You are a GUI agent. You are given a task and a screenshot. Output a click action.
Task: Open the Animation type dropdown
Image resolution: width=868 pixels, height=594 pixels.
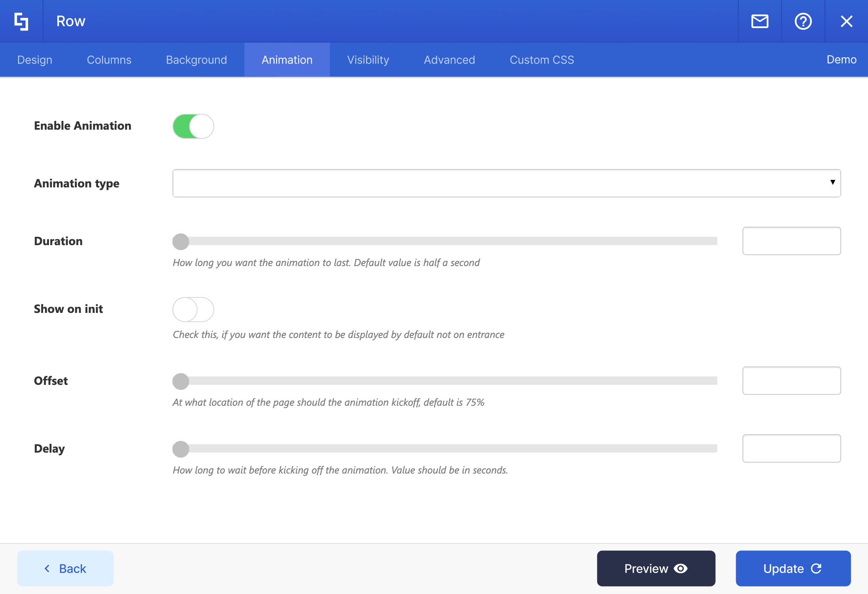[x=506, y=183]
